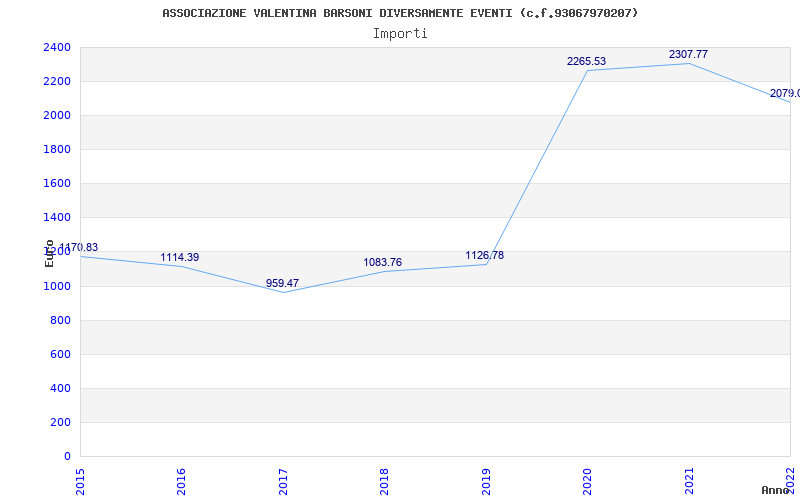Screen dimensions: 800x500
Task: Click the 2017 x-axis label
Action: click(283, 482)
